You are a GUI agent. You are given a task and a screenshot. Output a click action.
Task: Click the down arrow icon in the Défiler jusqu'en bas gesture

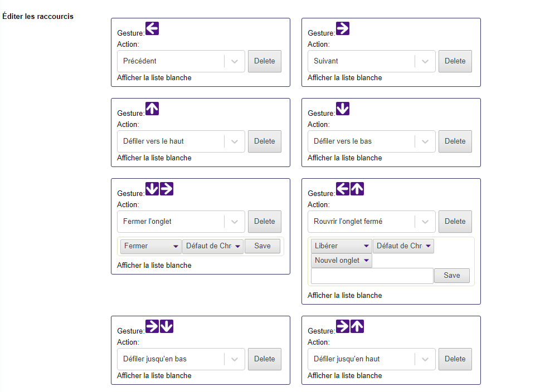point(167,326)
